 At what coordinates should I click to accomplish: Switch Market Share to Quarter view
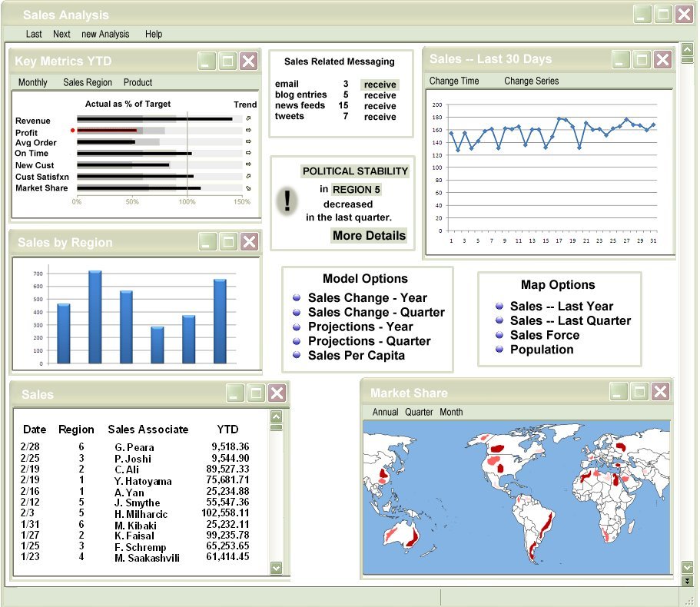(x=419, y=412)
